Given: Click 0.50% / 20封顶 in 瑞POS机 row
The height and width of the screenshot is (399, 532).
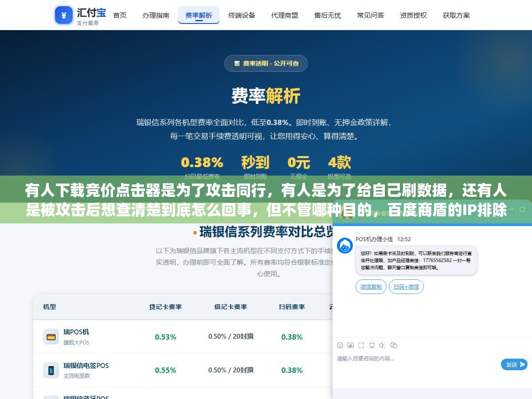Looking at the screenshot, I should point(231,336).
